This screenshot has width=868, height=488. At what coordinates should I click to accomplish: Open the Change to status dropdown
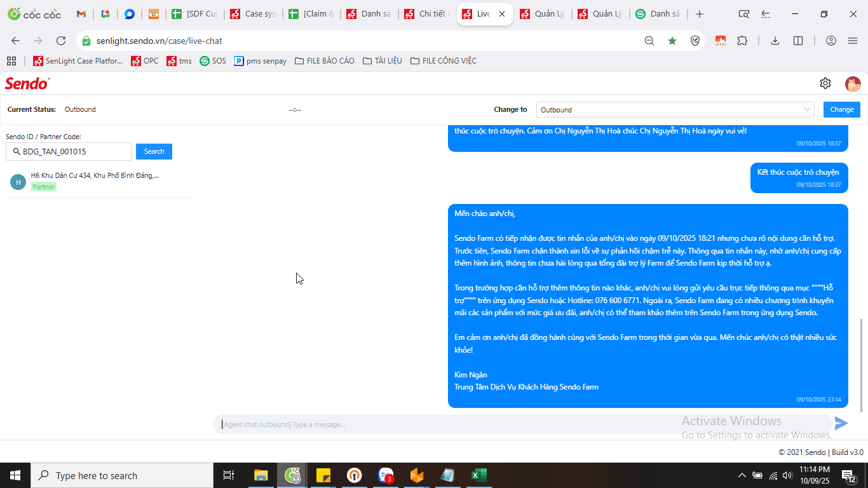pos(675,110)
